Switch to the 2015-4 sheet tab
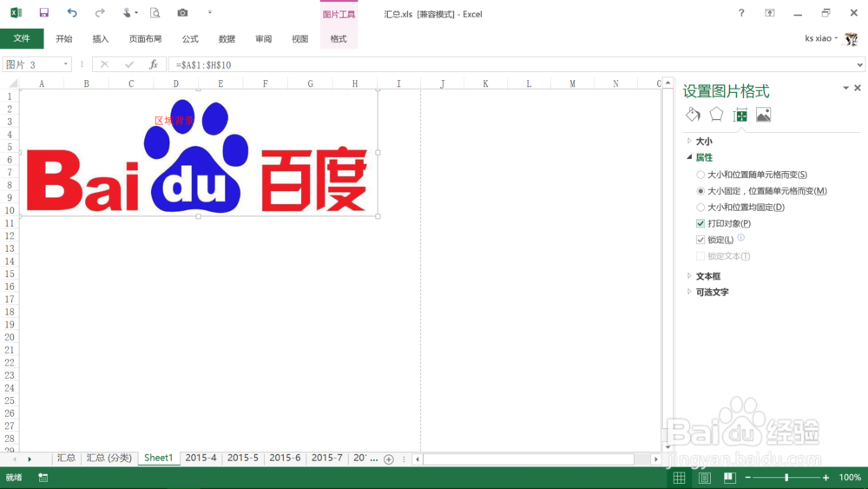 click(x=201, y=458)
